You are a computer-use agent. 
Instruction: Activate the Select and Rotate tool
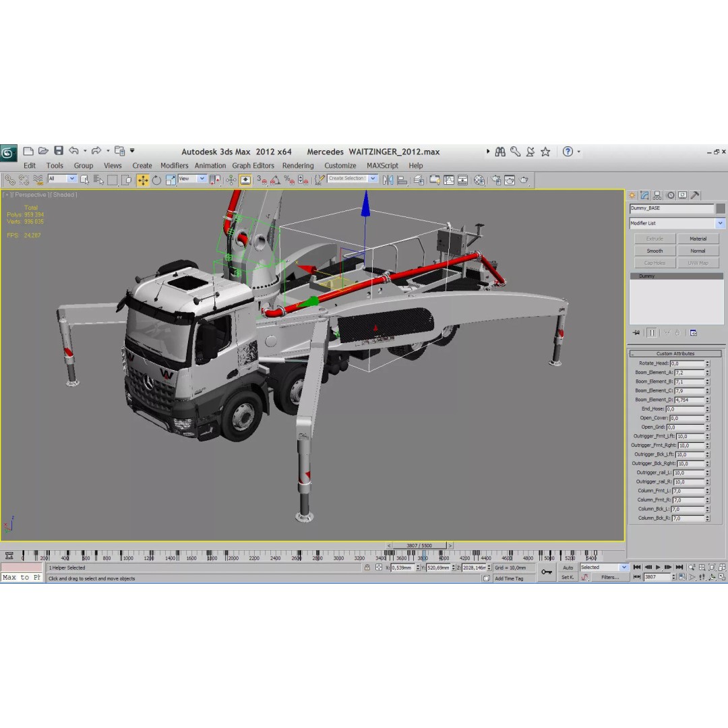157,180
